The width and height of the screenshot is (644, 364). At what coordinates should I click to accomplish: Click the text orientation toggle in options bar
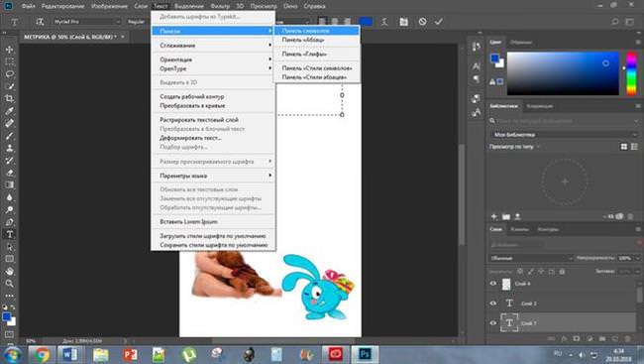pyautogui.click(x=40, y=22)
